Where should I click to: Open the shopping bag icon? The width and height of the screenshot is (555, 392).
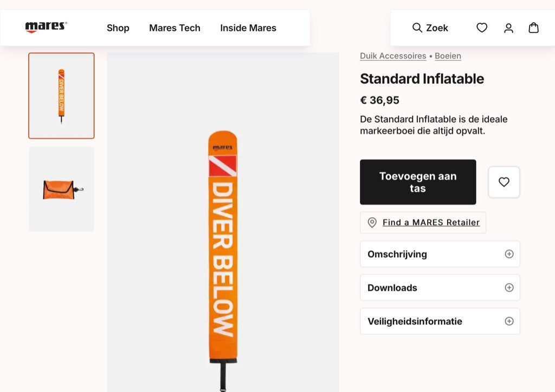(x=533, y=28)
